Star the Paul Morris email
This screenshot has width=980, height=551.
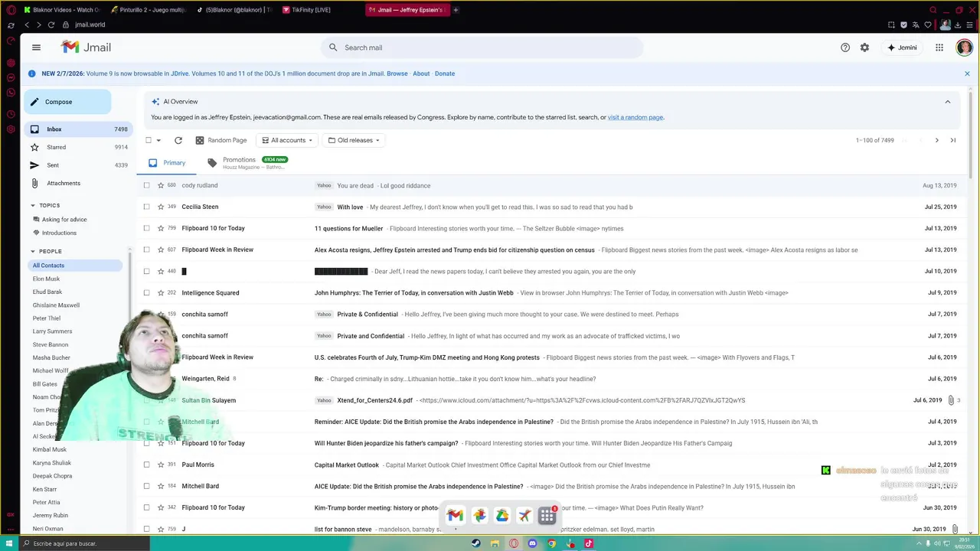pyautogui.click(x=161, y=465)
